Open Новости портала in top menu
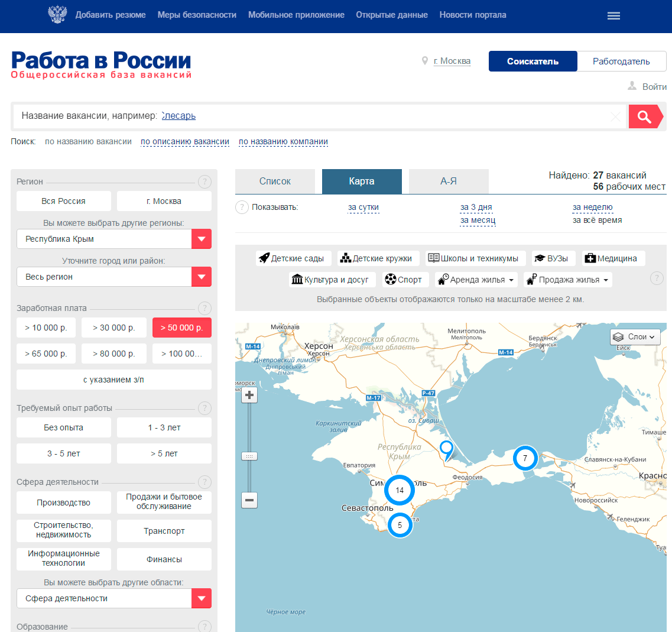This screenshot has height=632, width=672. 473,15
